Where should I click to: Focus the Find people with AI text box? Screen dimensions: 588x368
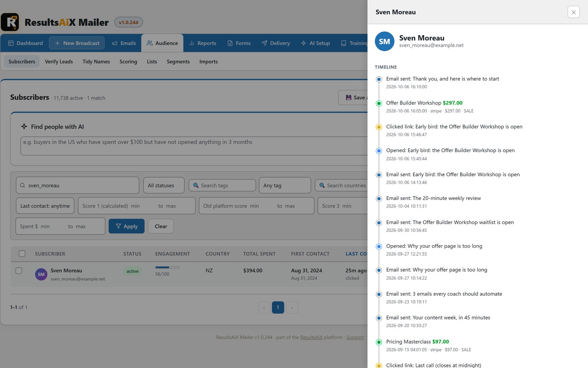[194, 146]
